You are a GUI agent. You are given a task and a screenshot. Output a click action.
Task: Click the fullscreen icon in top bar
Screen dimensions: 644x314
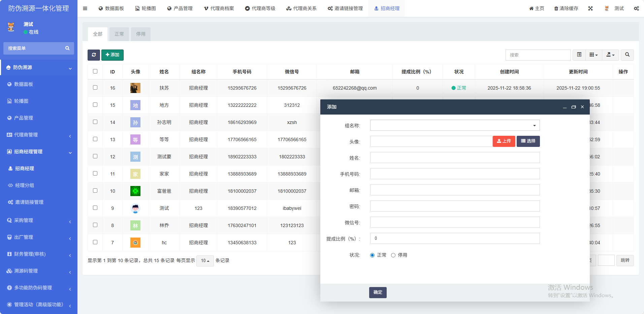point(590,8)
